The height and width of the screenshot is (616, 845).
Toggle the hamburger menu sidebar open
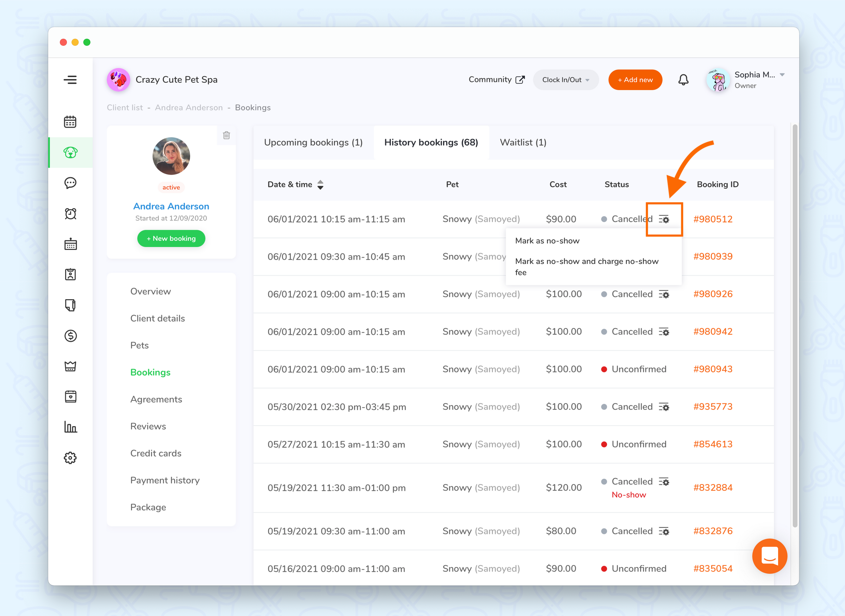pyautogui.click(x=70, y=80)
